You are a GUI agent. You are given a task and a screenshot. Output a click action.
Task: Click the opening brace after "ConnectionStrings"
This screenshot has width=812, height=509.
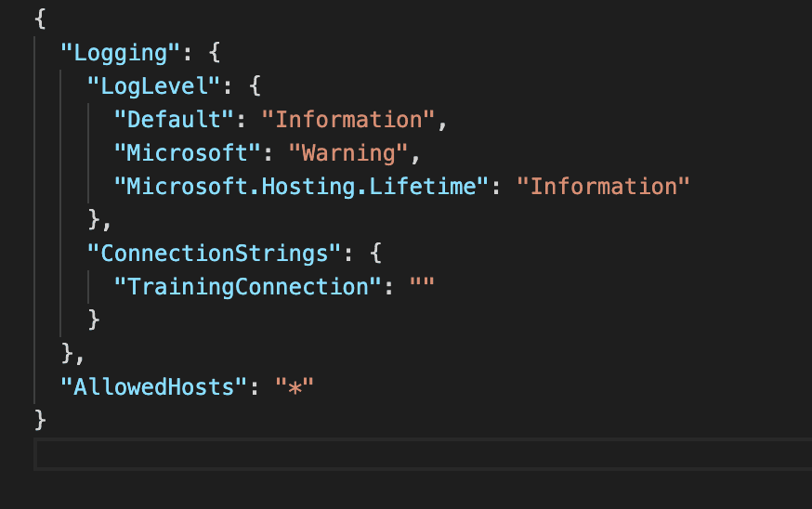pos(375,254)
